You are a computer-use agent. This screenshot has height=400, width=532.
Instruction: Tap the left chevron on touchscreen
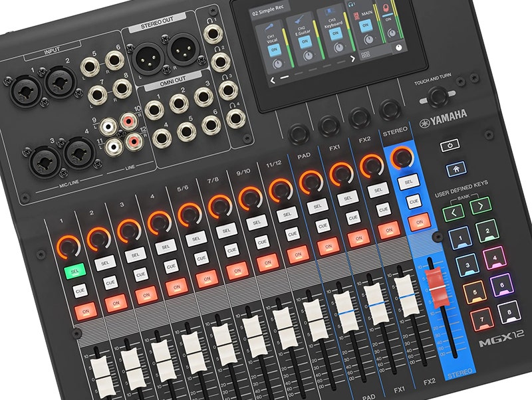(273, 80)
